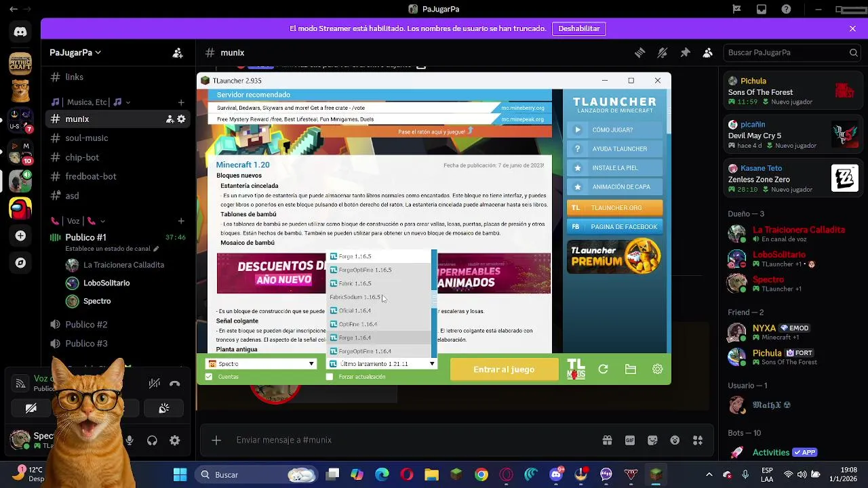Toggle Discord member list icon

tap(707, 52)
